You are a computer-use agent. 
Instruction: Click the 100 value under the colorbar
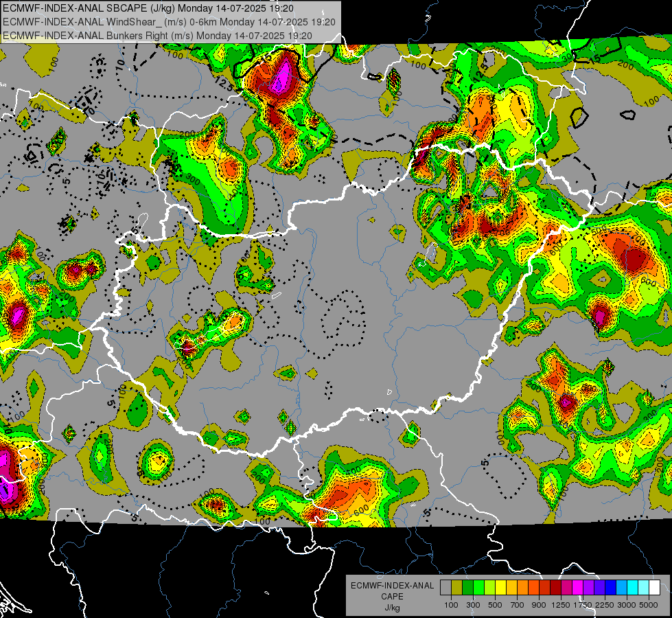click(451, 605)
